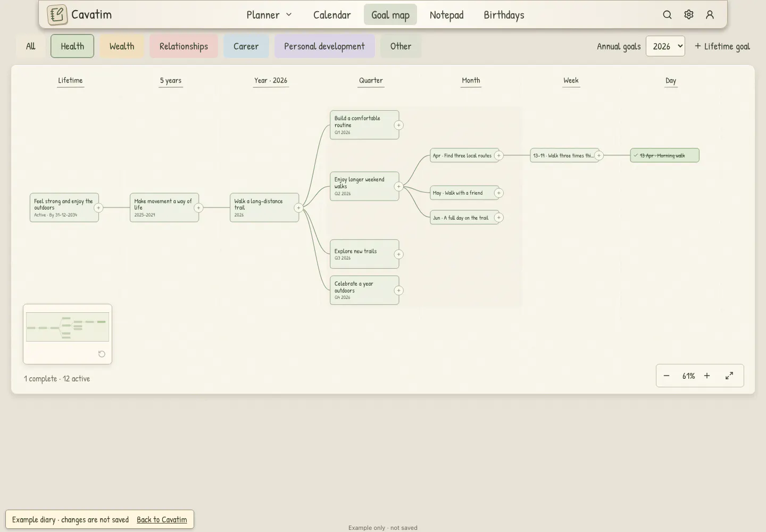Filter goals by Wealth category
766x532 pixels.
tap(122, 46)
